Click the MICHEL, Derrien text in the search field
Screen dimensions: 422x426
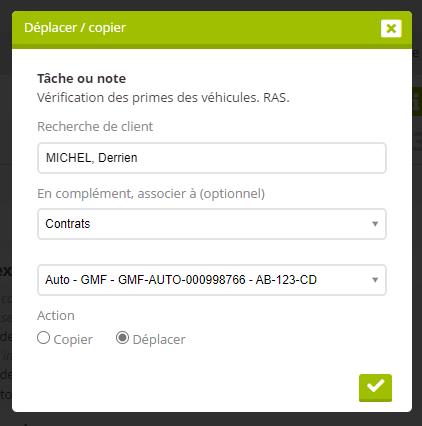coord(92,158)
